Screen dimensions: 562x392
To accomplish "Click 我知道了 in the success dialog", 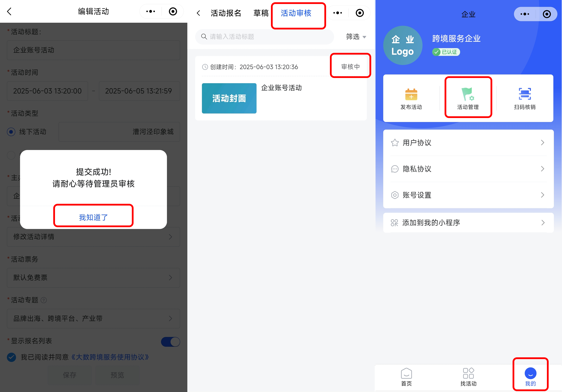I will click(93, 217).
